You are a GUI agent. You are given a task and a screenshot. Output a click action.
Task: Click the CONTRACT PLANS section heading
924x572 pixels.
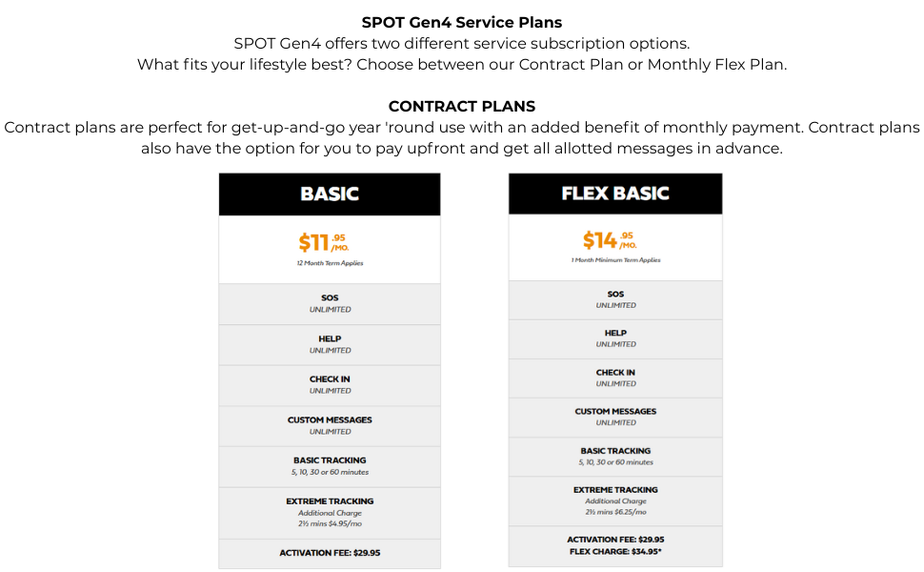462,106
